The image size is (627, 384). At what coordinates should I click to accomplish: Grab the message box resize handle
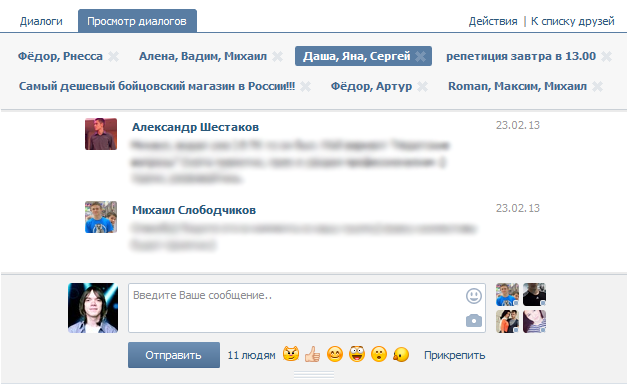314,375
